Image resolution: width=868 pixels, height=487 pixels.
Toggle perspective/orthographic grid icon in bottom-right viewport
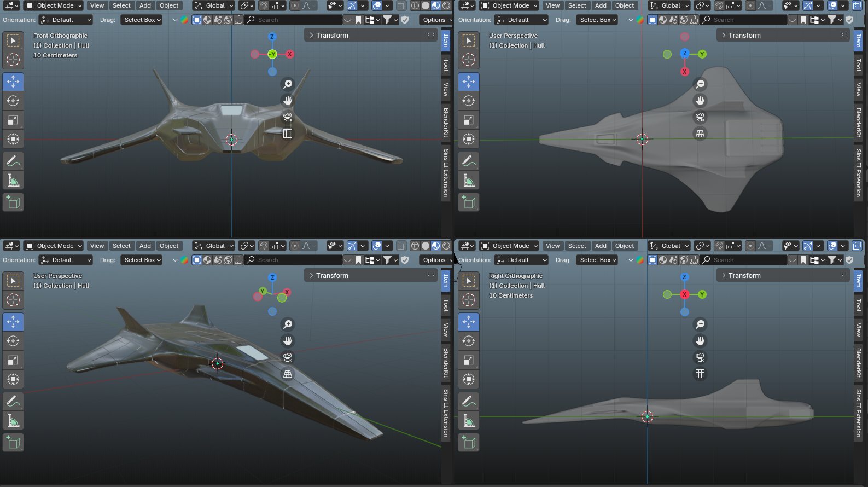[700, 374]
